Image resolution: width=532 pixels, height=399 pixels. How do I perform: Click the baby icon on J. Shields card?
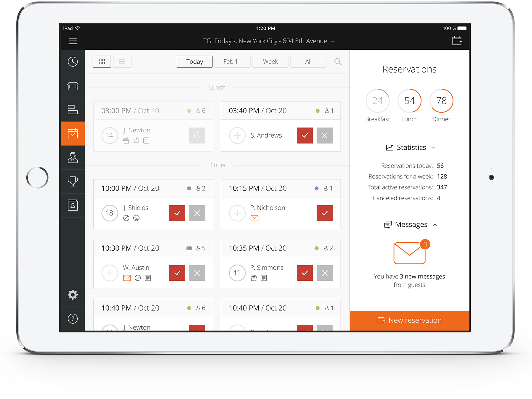(136, 218)
